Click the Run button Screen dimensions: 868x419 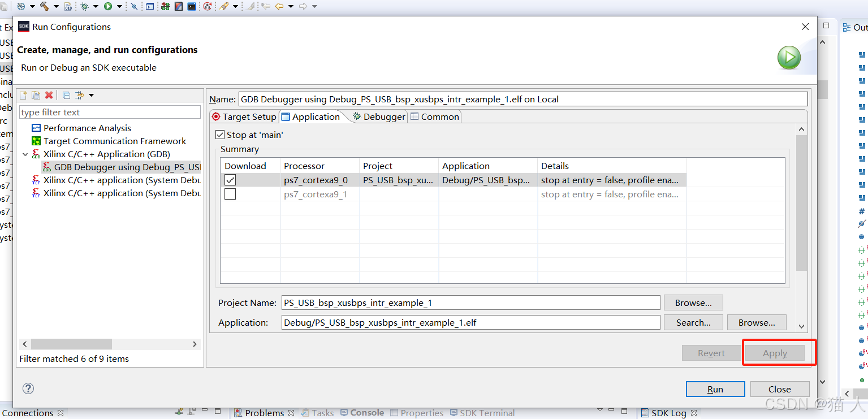pos(715,389)
